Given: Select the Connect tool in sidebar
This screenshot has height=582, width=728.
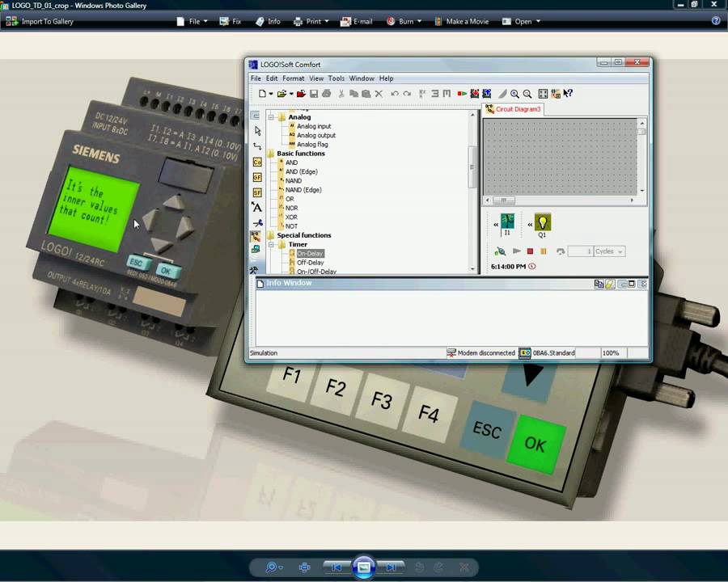Looking at the screenshot, I should tap(257, 146).
